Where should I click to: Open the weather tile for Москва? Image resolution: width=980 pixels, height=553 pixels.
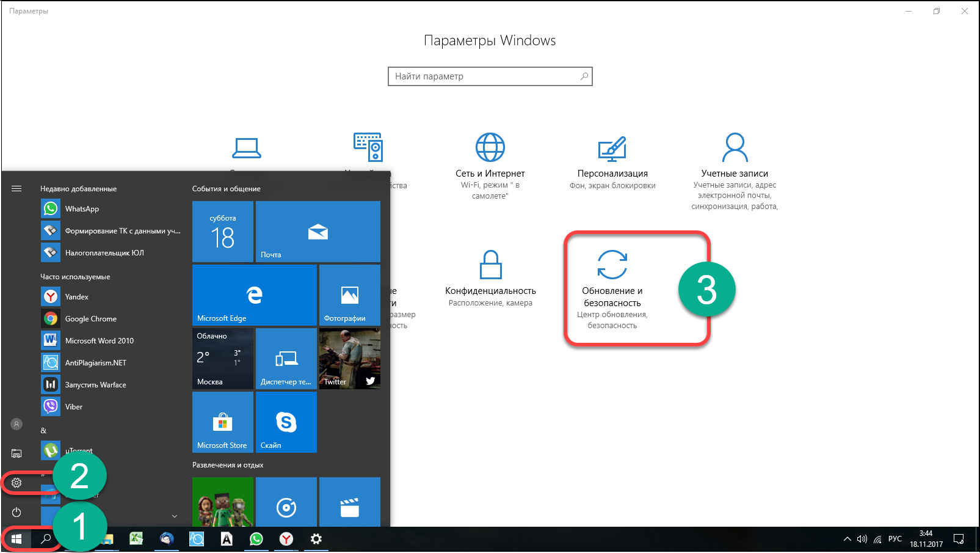[223, 359]
